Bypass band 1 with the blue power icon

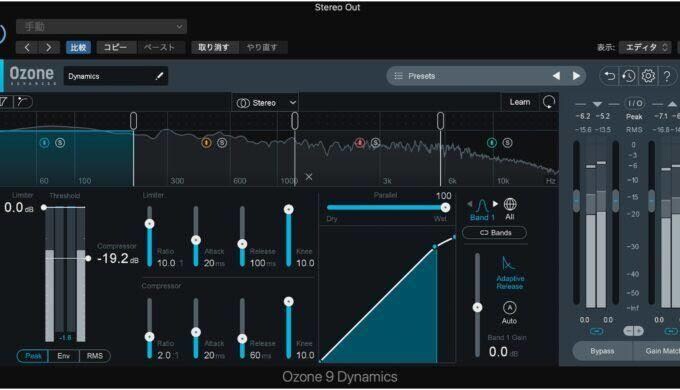point(44,143)
